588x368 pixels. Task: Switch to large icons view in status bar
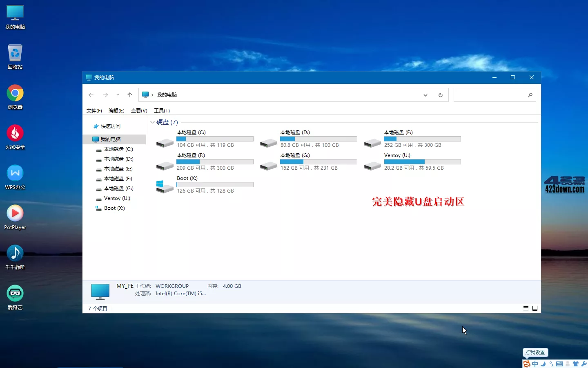point(535,308)
